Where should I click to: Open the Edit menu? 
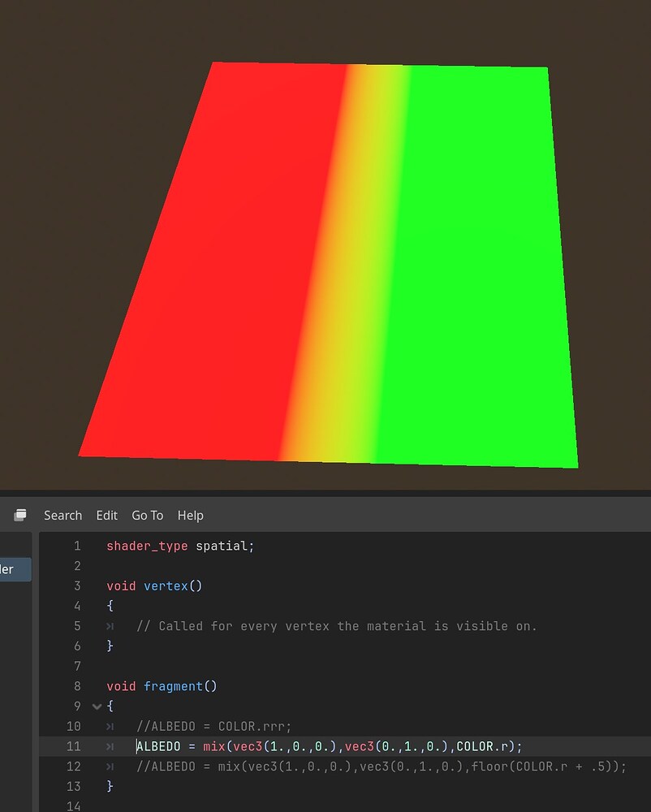(x=106, y=515)
